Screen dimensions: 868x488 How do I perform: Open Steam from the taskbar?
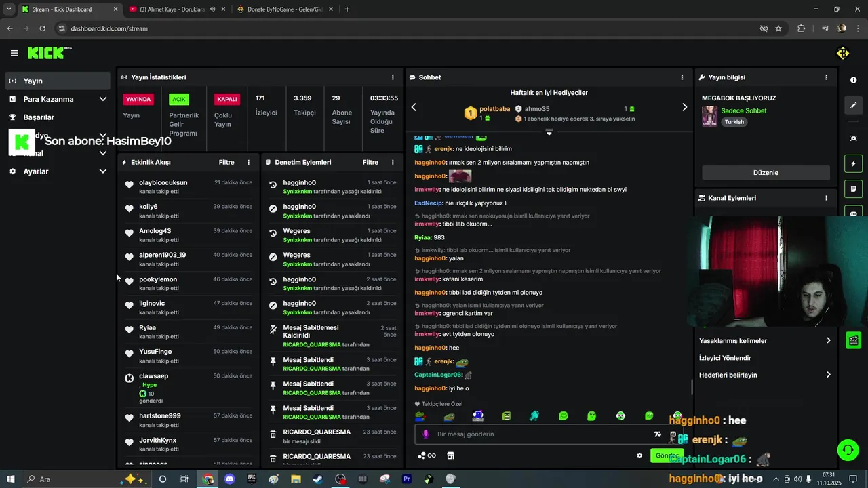317,479
